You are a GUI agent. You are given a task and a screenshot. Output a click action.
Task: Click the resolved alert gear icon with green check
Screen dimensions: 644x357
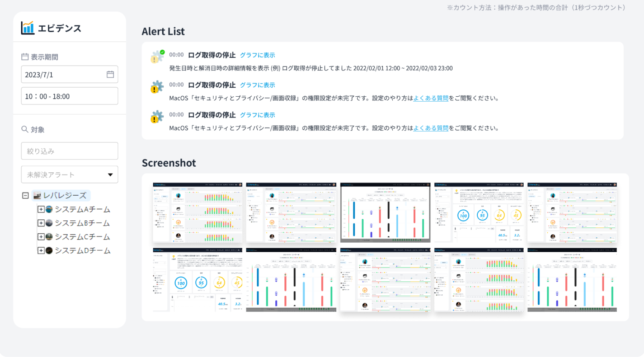157,57
